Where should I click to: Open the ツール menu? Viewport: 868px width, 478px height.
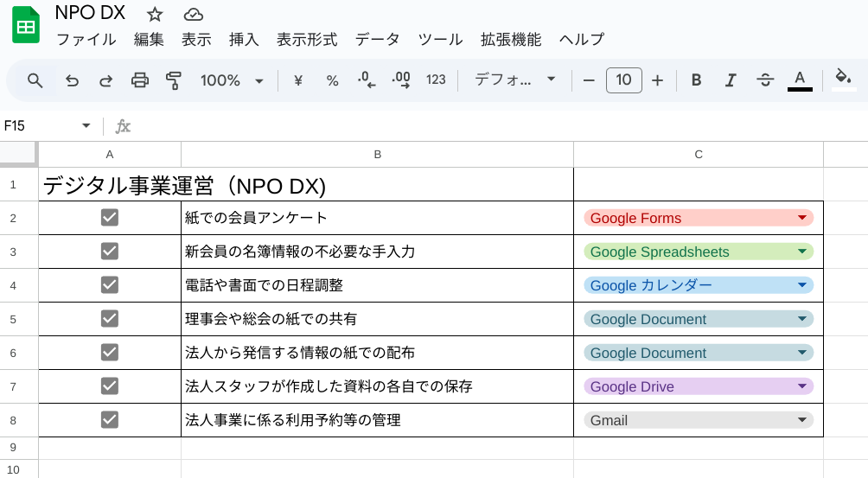(x=440, y=39)
